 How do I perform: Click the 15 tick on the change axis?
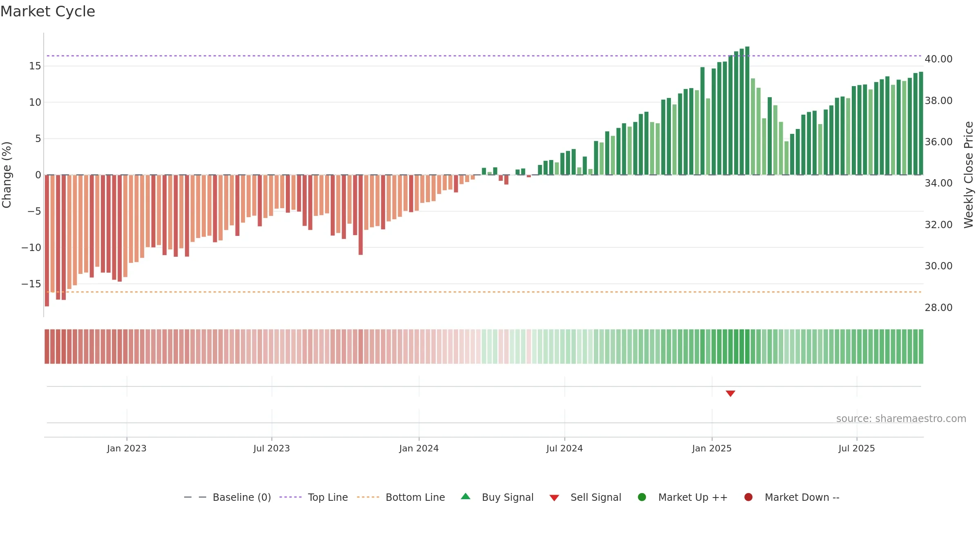pyautogui.click(x=35, y=66)
